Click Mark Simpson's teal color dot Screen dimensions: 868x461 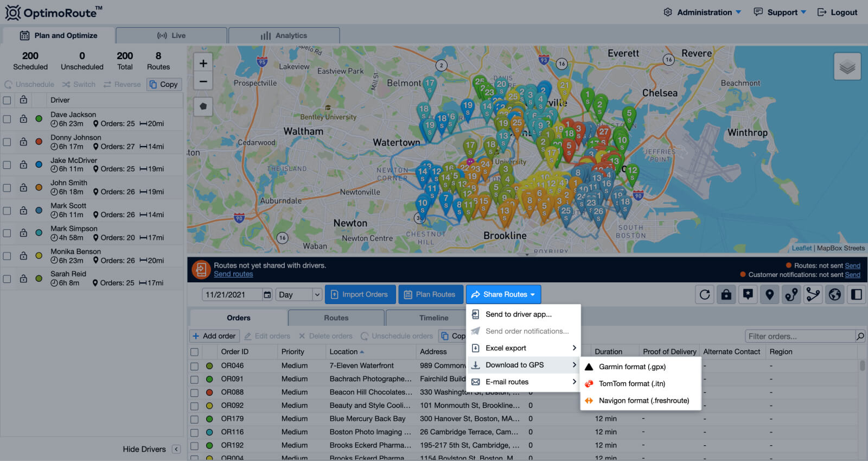[39, 233]
